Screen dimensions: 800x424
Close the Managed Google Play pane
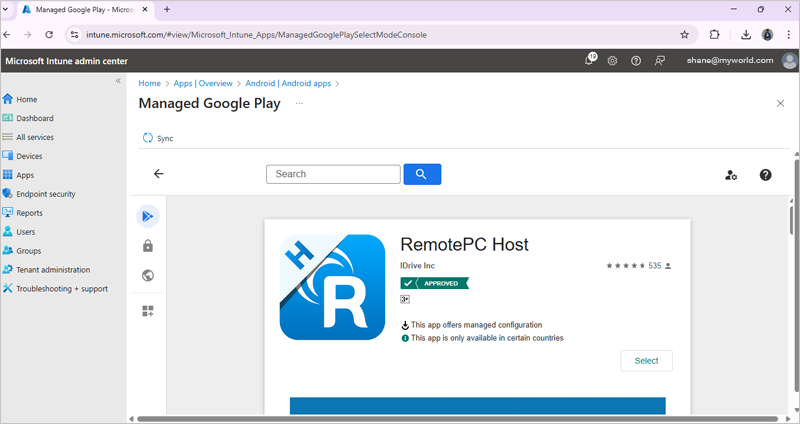click(x=780, y=103)
